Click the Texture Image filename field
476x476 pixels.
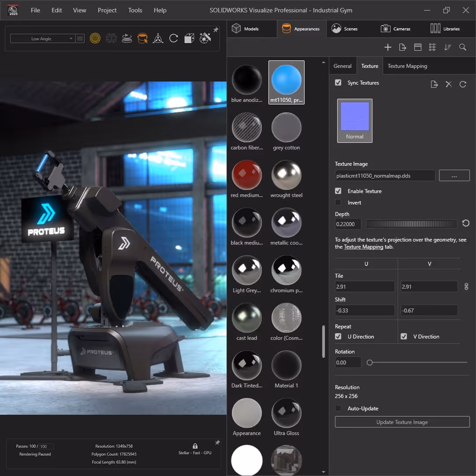385,175
